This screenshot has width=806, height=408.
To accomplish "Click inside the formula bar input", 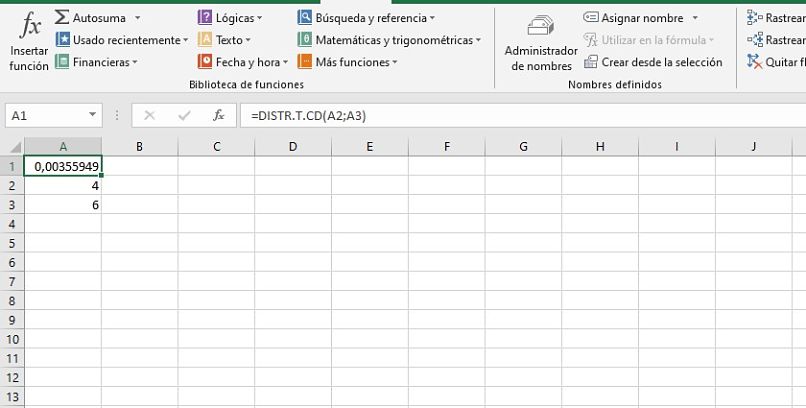I will 500,116.
